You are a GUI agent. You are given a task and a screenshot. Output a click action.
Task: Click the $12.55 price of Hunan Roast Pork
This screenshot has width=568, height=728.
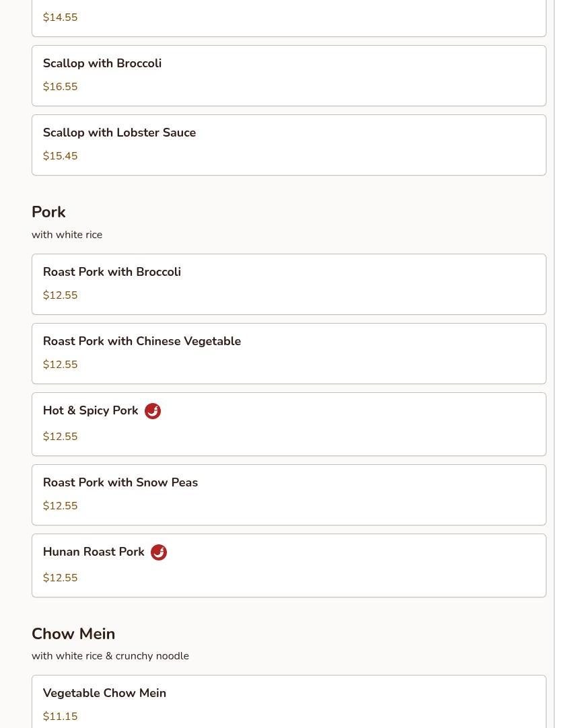click(x=61, y=578)
